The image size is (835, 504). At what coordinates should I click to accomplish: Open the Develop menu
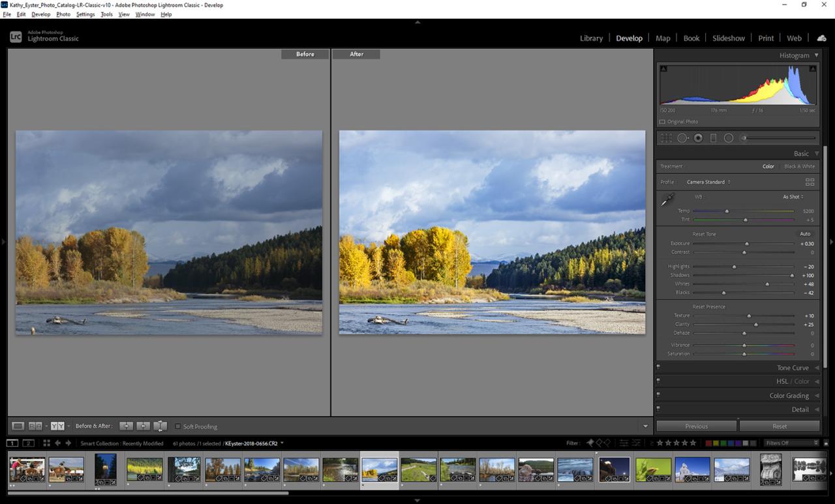(40, 14)
